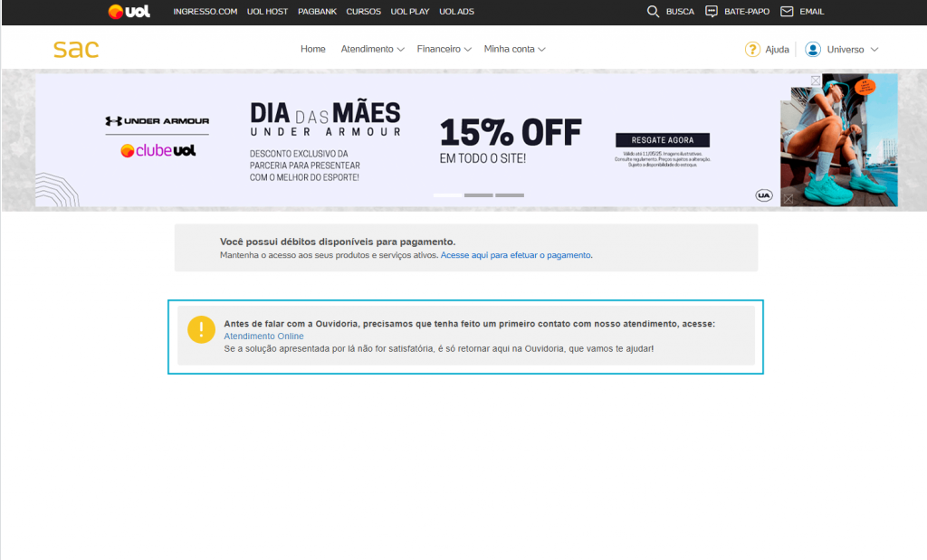The height and width of the screenshot is (560, 927).
Task: Click the UOL logo in top bar
Action: (x=129, y=11)
